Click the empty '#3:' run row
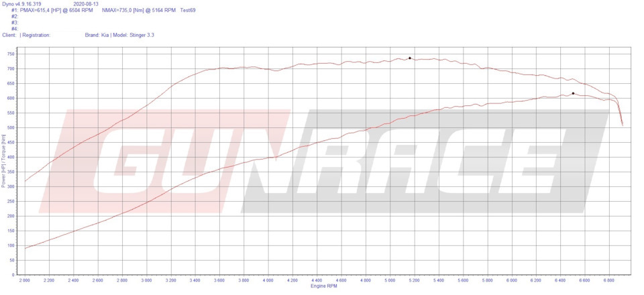 15,23
